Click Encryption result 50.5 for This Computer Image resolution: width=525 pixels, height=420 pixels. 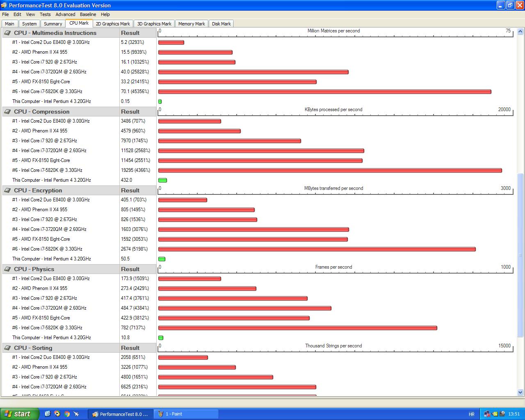125,259
